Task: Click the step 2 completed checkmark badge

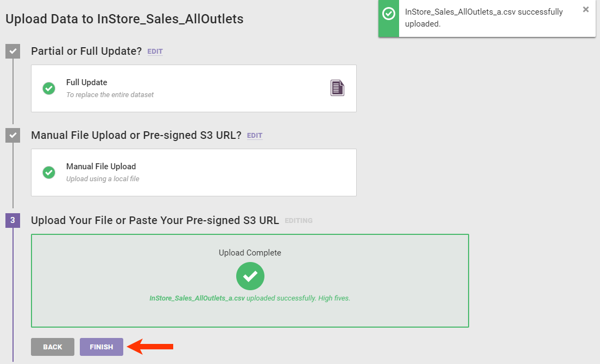Action: 12,136
